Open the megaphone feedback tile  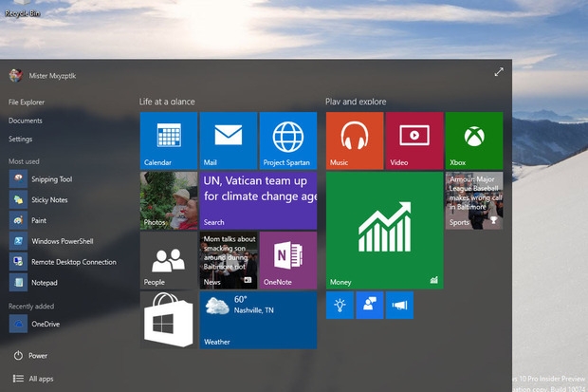[x=399, y=305]
